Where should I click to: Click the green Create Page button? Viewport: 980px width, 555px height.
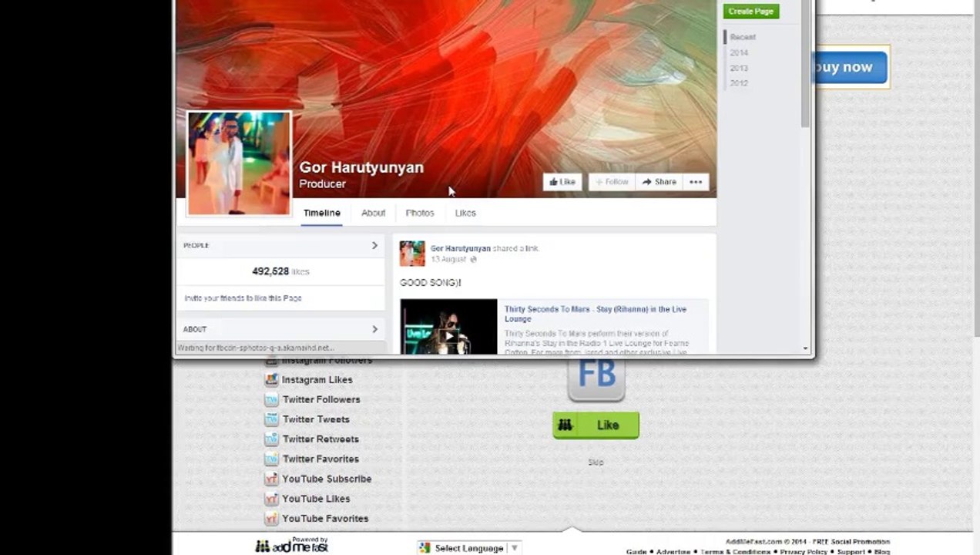[751, 12]
